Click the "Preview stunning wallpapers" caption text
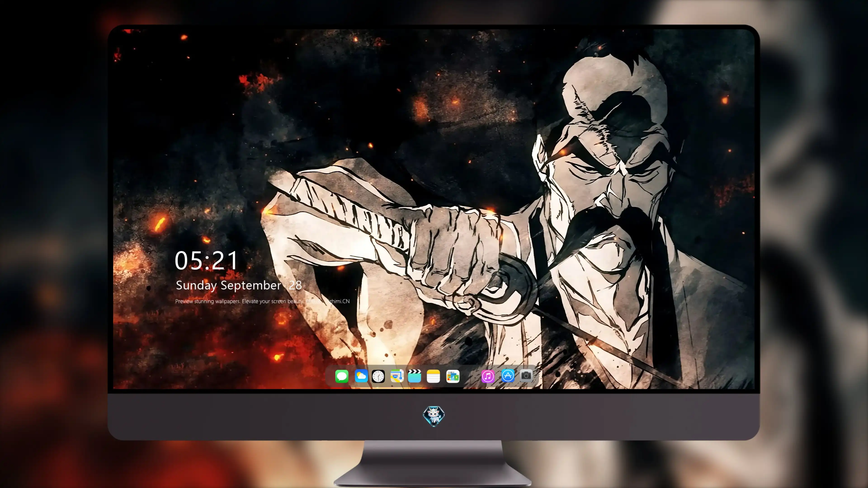This screenshot has width=868, height=488. (x=262, y=301)
